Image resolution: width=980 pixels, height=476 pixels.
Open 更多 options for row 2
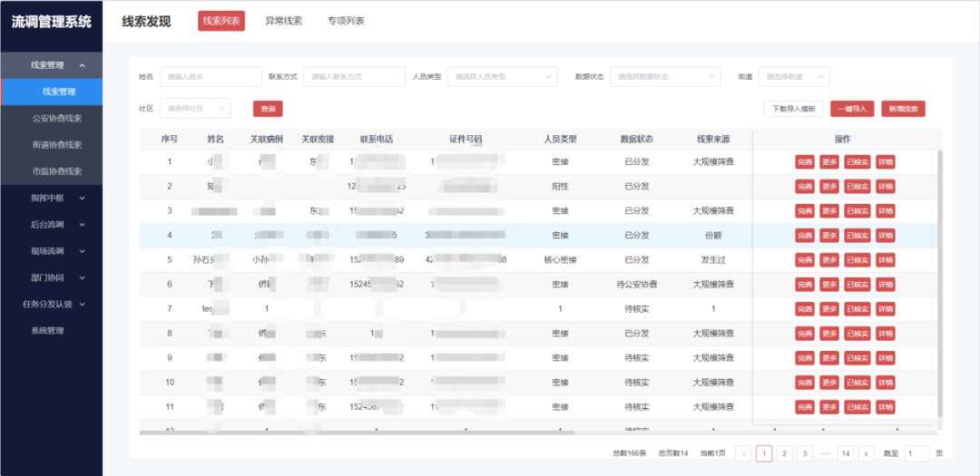829,187
